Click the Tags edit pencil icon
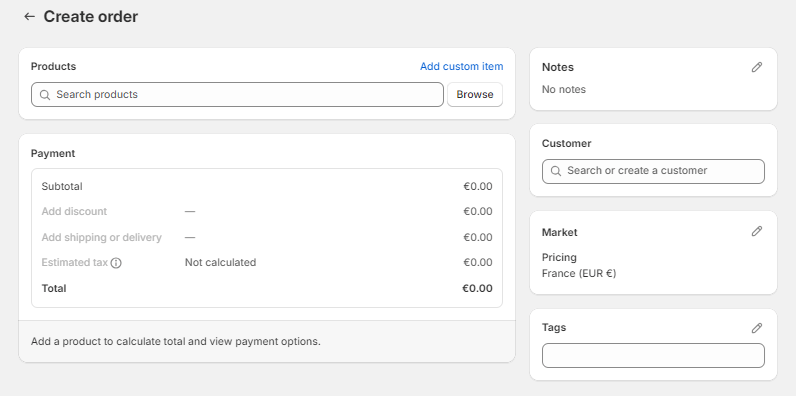796x396 pixels. tap(757, 328)
